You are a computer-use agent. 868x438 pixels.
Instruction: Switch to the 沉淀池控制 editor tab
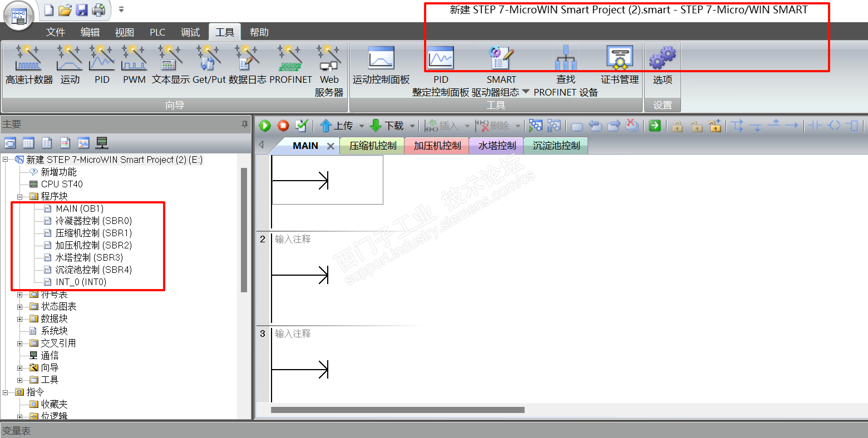556,146
